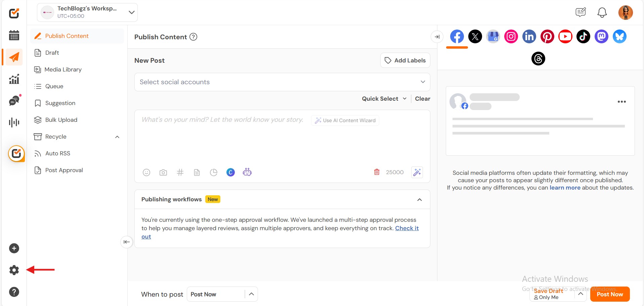644x306 pixels.
Task: Open the notifications bell
Action: (x=602, y=13)
